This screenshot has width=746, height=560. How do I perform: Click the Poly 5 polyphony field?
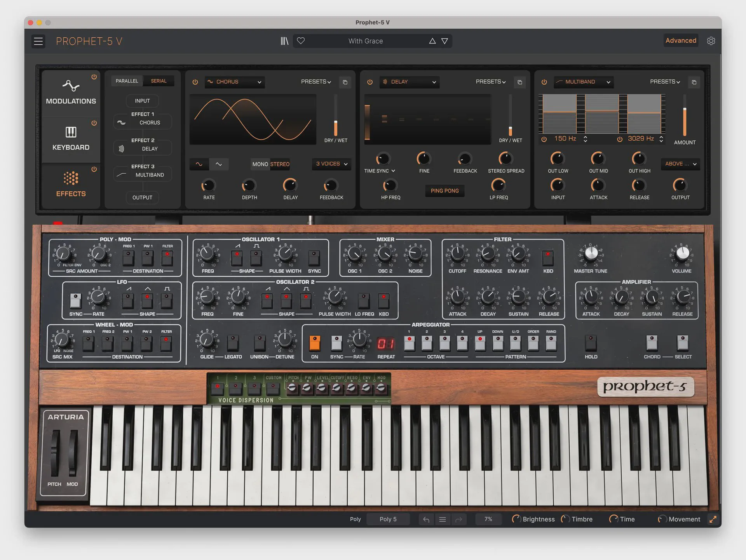pos(388,519)
